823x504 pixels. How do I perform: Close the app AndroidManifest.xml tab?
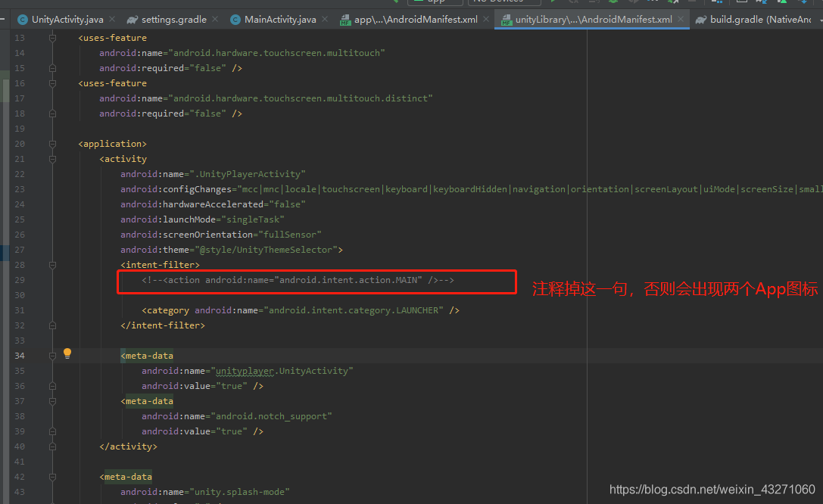486,20
